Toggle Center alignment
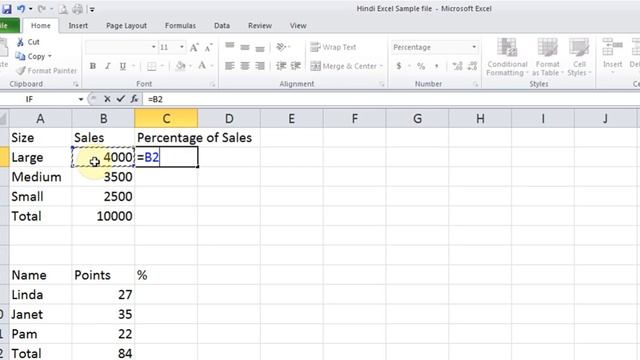The height and width of the screenshot is (360, 640). [245, 66]
